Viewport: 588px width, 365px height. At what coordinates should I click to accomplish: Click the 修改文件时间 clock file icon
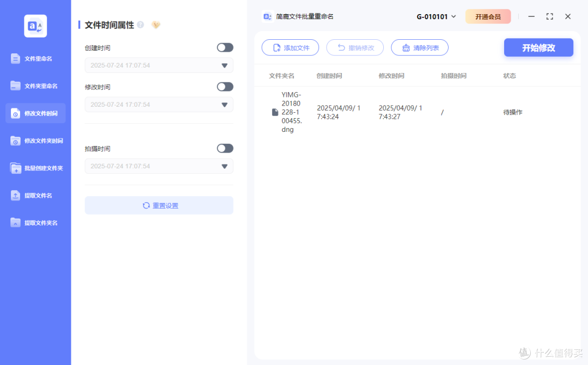pyautogui.click(x=15, y=113)
